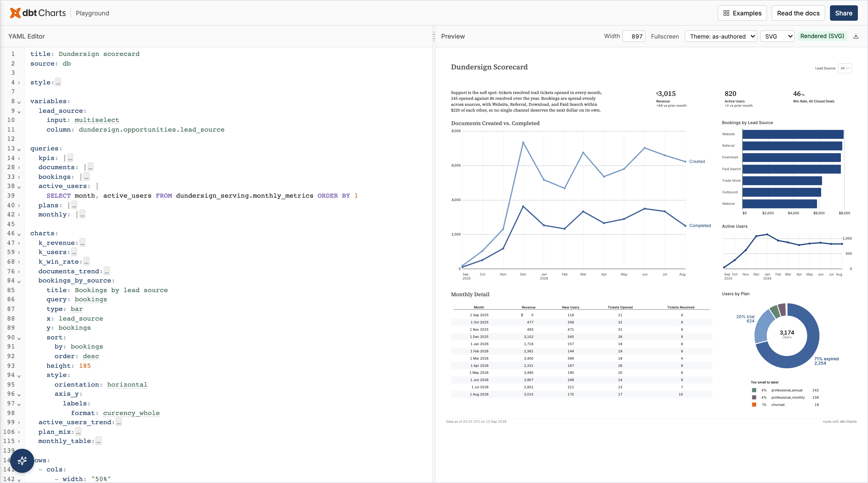
Task: Click the Tickets Opened column header
Action: click(x=620, y=307)
